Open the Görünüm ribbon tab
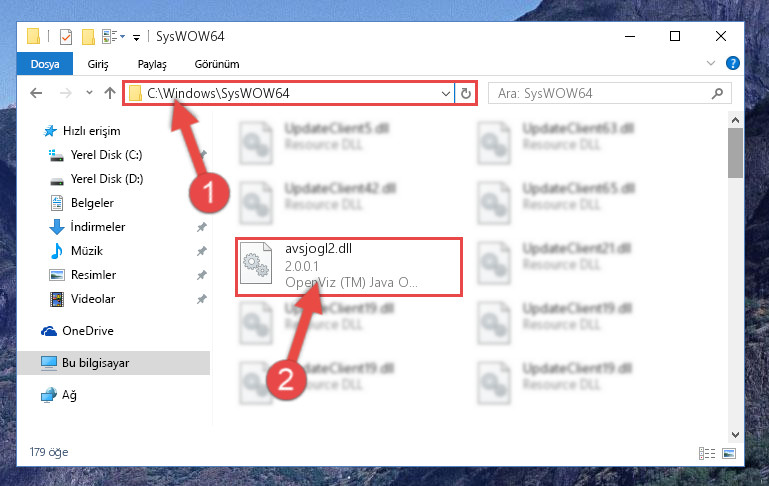The height and width of the screenshot is (486, 769). (217, 64)
